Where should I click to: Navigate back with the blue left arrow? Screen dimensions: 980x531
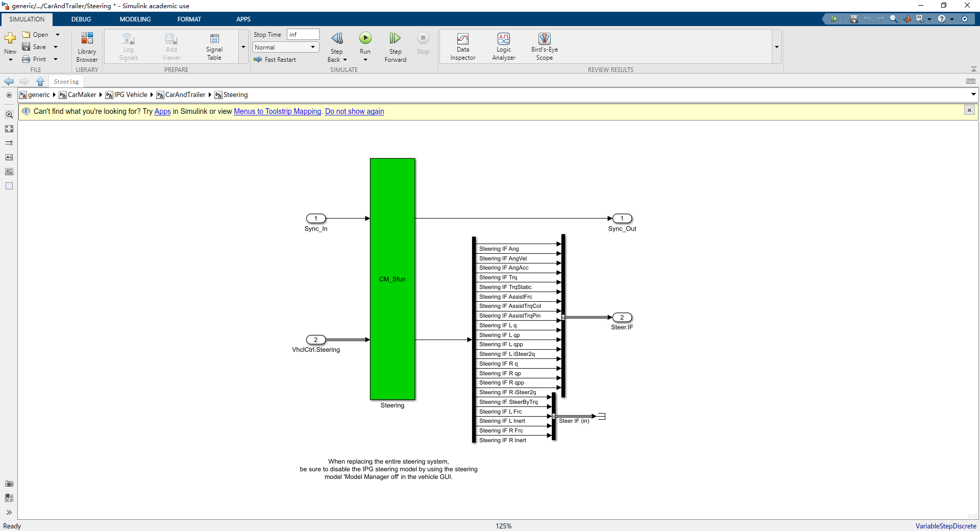point(9,82)
